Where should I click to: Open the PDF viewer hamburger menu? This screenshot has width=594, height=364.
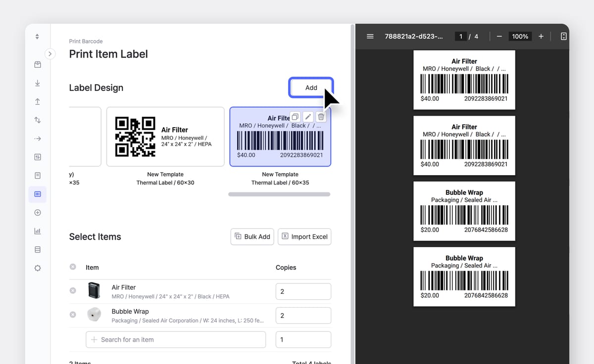point(370,36)
